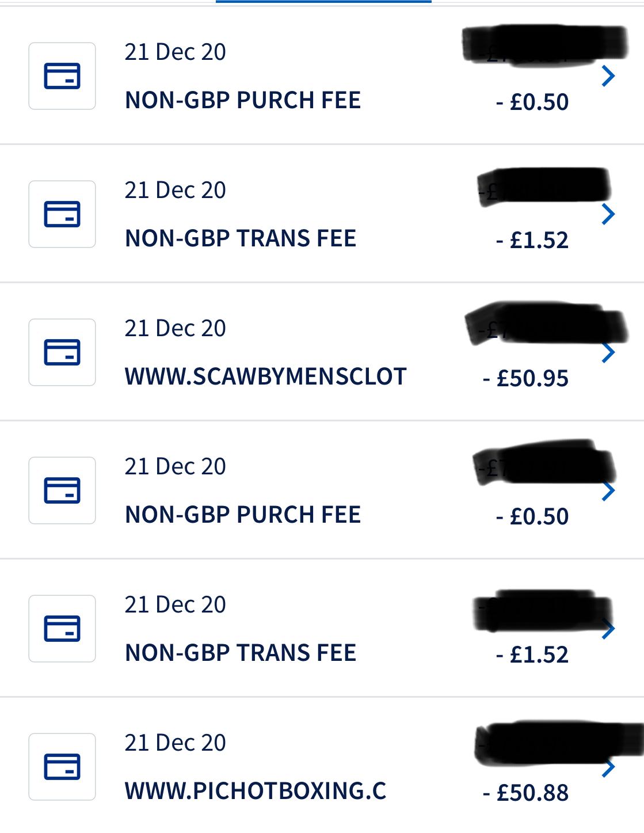Screen dimensions: 644x833
Task: Open chevron on first NON-GBP TRANS FEE row
Action: (x=608, y=214)
